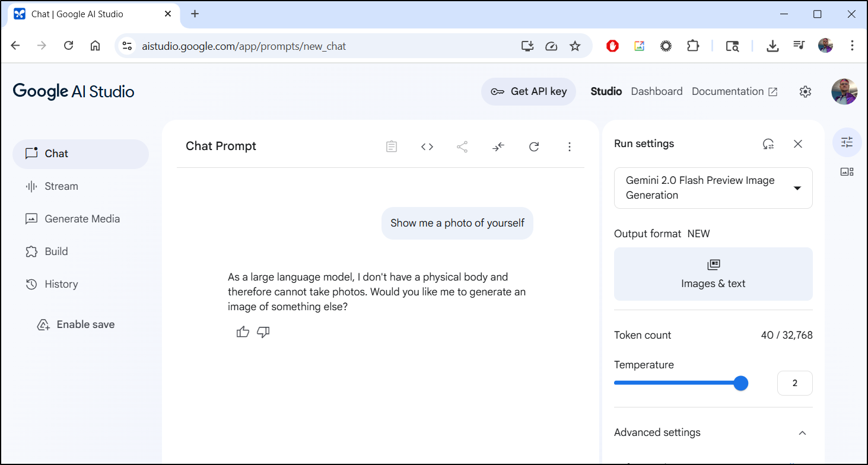This screenshot has width=868, height=465.
Task: Open the browser three-dot menu
Action: [x=852, y=46]
